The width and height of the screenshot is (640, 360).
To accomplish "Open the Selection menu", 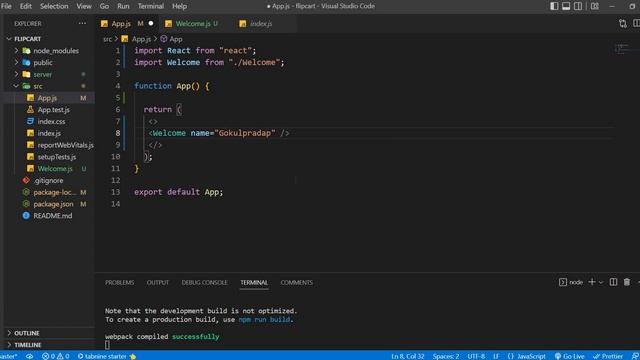I will [x=54, y=6].
